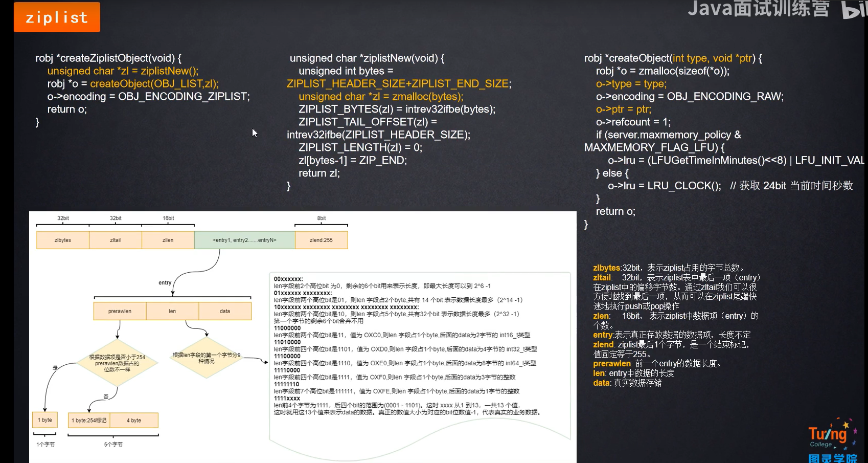Viewport: 868px width, 463px height.
Task: Click the prerawlen box under entry
Action: point(120,311)
